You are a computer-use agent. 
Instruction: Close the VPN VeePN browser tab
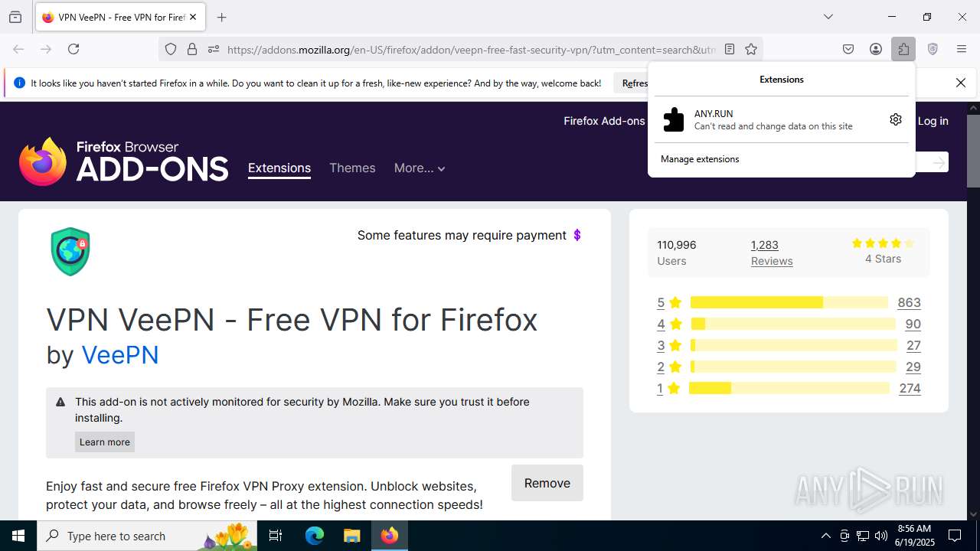194,17
